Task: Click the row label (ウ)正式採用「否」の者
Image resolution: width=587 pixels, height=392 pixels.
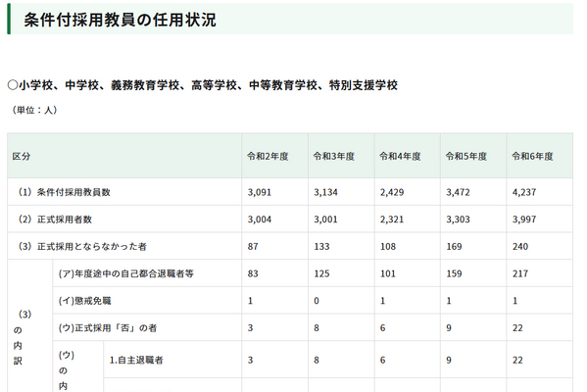Action: 108,328
